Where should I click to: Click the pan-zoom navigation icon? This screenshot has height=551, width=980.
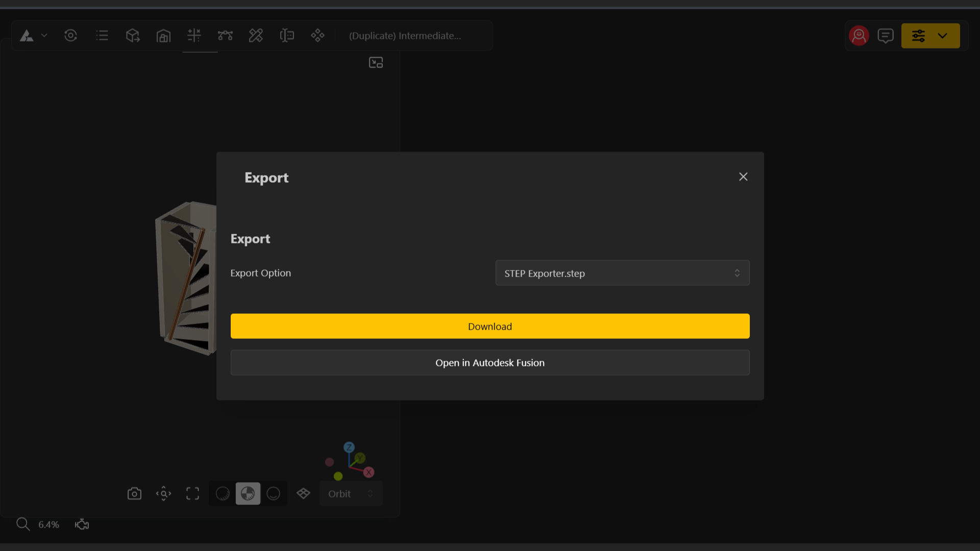coord(163,494)
